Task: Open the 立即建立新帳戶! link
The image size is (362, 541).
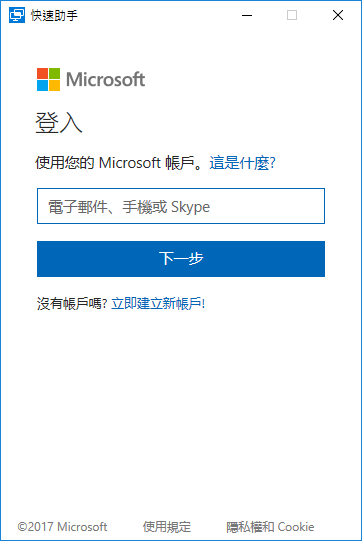Action: pos(158,304)
